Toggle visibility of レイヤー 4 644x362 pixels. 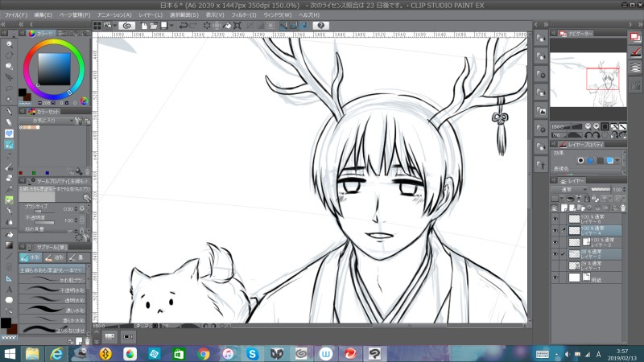point(555,231)
